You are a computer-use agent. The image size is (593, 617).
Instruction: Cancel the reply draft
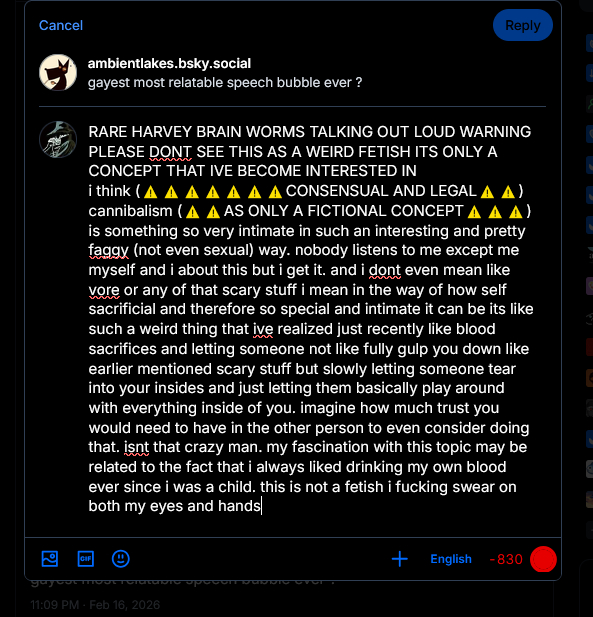click(x=61, y=25)
